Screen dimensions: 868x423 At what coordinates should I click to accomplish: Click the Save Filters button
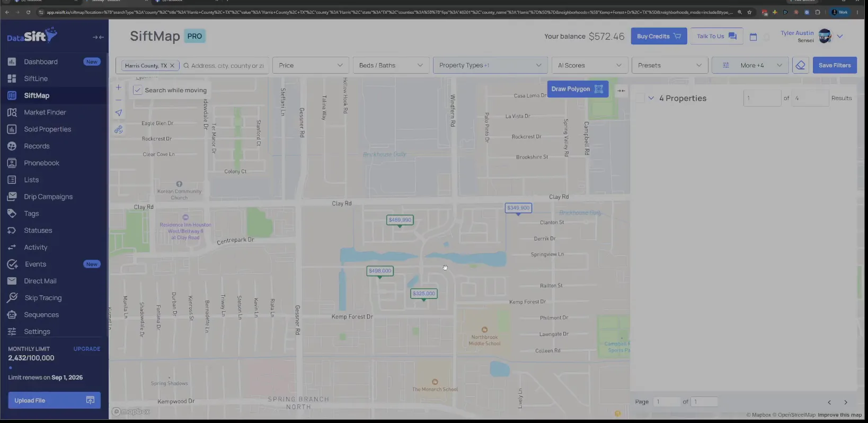[x=835, y=65]
